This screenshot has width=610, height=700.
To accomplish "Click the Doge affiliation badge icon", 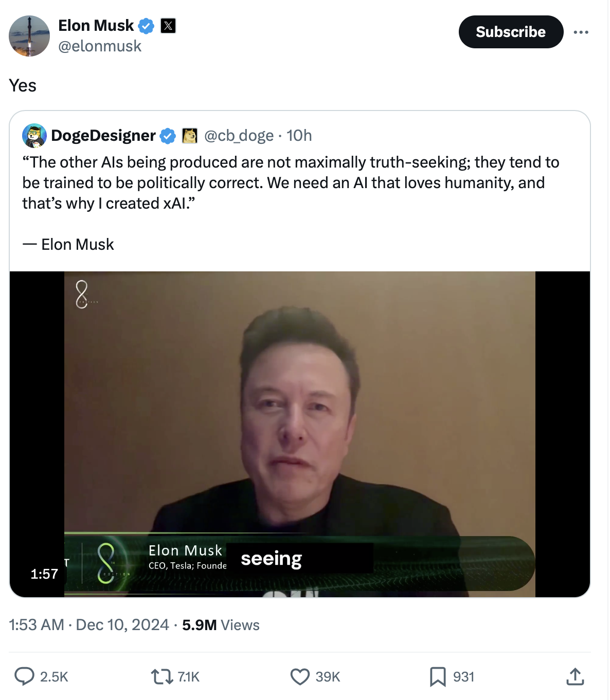I will (190, 136).
